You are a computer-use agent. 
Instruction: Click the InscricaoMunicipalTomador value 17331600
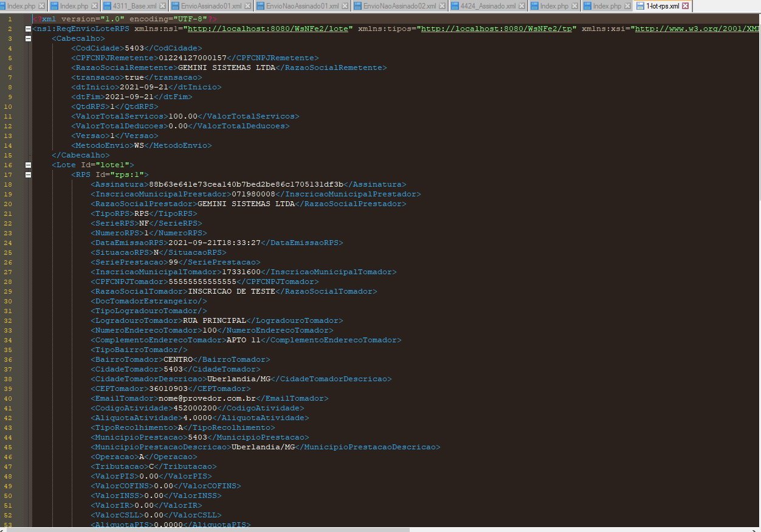click(x=241, y=272)
